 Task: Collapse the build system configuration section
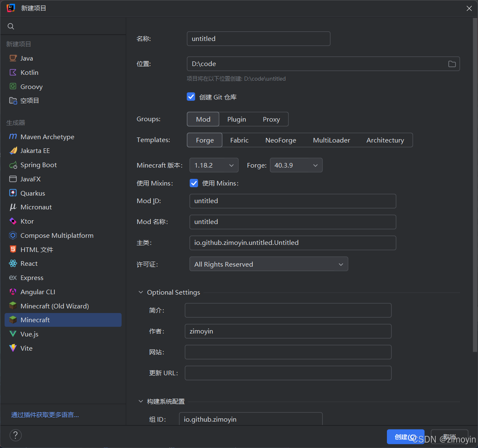(x=140, y=401)
